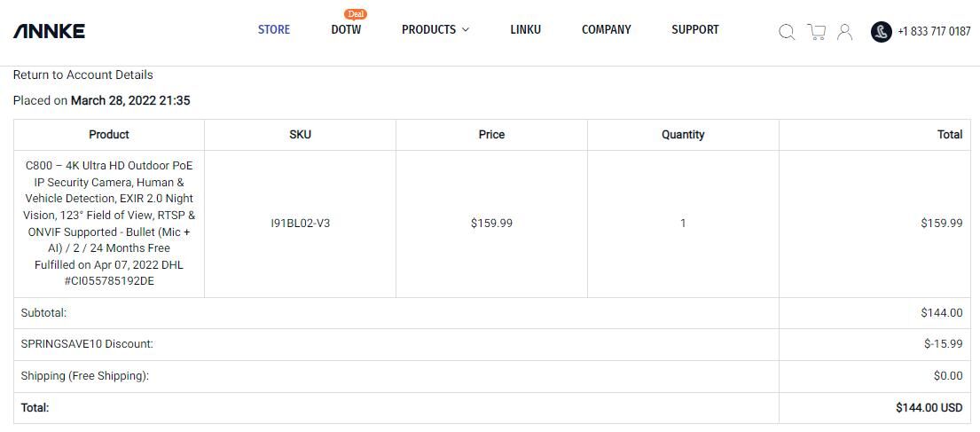980x432 pixels.
Task: Click DHL tracking number #CI055785192DE
Action: (109, 281)
